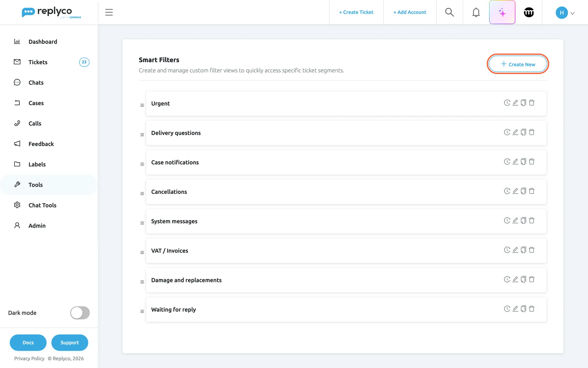This screenshot has width=588, height=368.
Task: Select Cases in sidebar
Action: pyautogui.click(x=49, y=103)
